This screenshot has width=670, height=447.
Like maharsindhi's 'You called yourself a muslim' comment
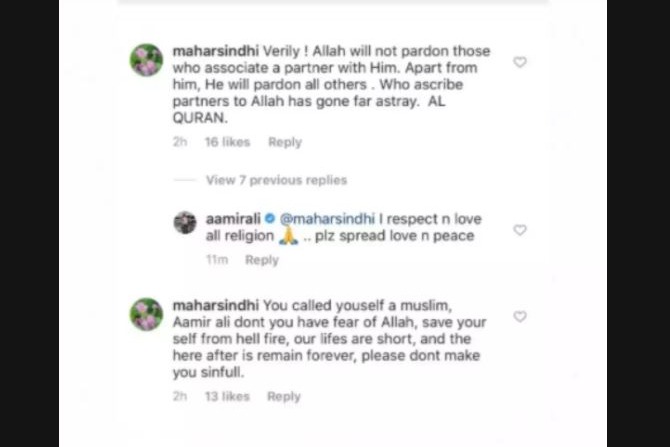520,316
